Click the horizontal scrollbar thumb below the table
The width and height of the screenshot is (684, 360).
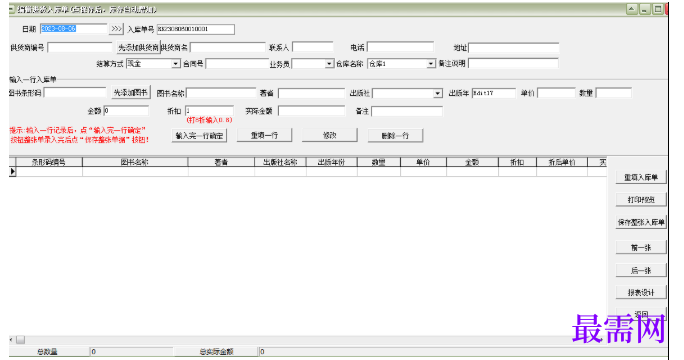[x=21, y=339]
